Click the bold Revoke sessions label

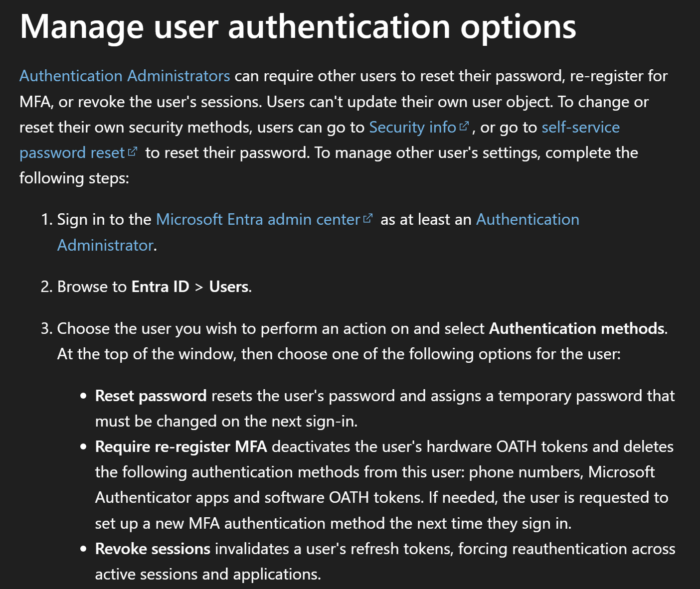click(153, 549)
